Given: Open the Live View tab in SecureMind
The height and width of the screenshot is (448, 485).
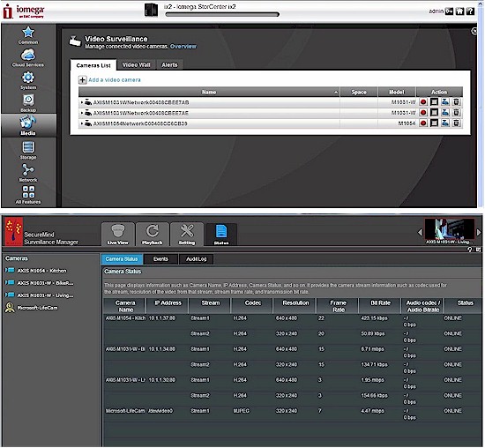Looking at the screenshot, I should [x=118, y=235].
